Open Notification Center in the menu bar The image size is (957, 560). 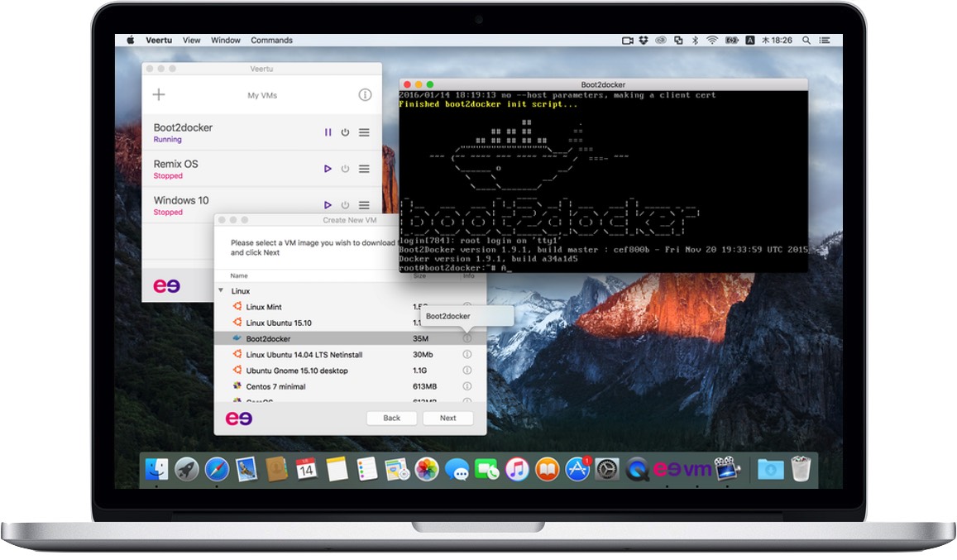(x=825, y=41)
